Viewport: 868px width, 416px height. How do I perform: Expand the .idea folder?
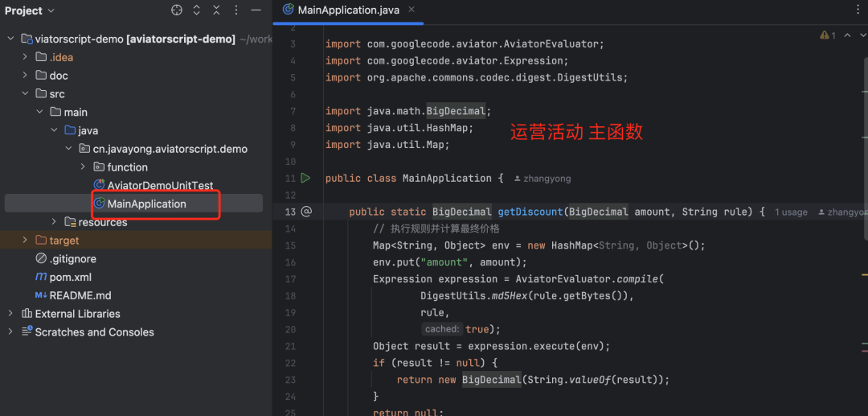tap(25, 57)
